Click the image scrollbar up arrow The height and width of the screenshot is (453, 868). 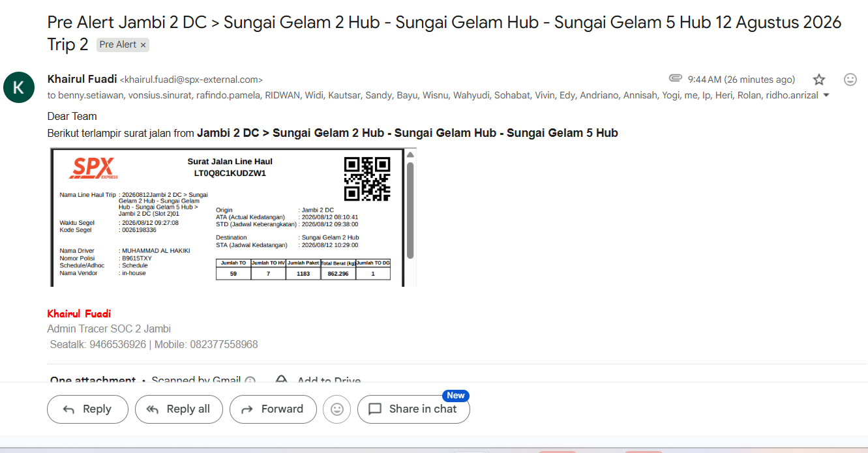tap(410, 154)
